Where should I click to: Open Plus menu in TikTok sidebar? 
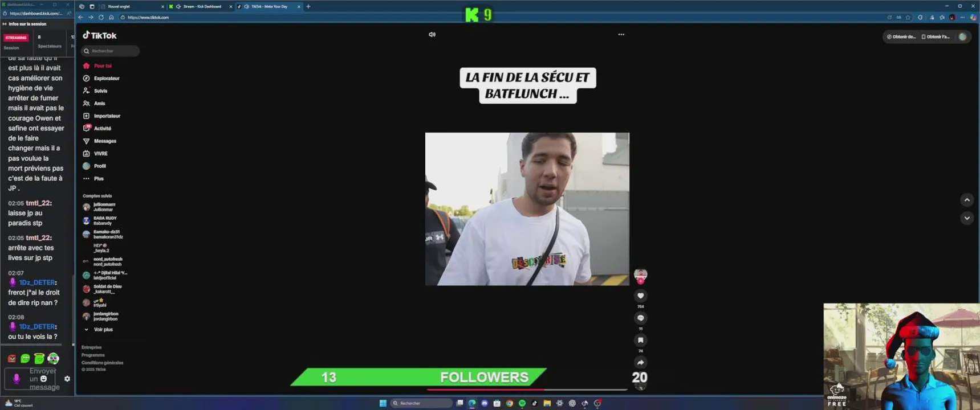(93, 179)
